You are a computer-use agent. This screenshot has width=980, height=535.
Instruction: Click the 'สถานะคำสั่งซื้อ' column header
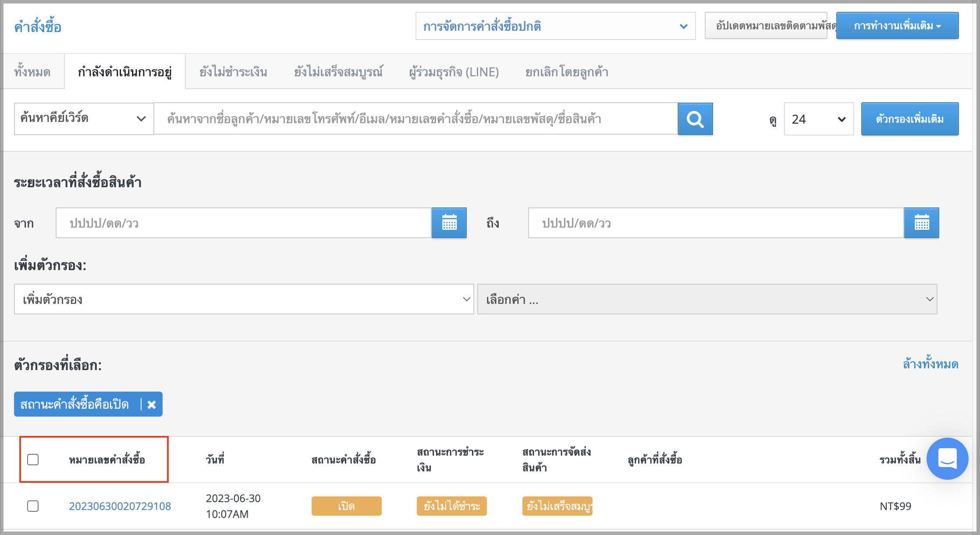click(344, 460)
